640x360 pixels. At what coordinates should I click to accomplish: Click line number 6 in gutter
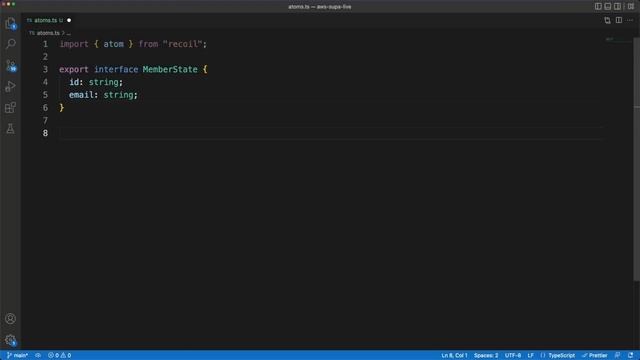[45, 108]
